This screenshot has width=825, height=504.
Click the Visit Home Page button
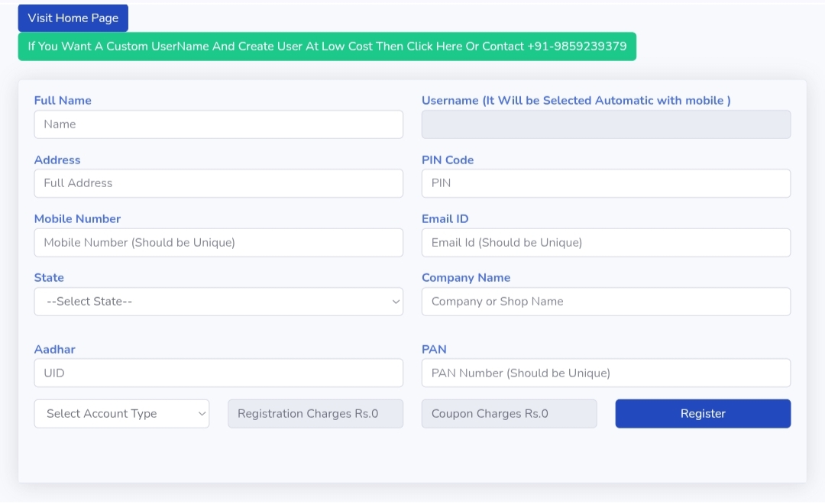pos(73,18)
